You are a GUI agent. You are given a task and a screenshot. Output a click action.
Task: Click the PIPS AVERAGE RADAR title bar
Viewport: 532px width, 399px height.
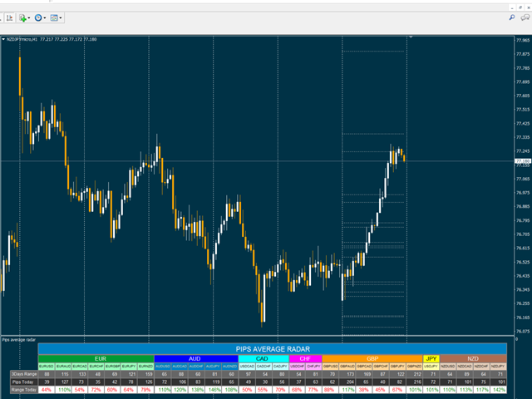[x=273, y=349]
